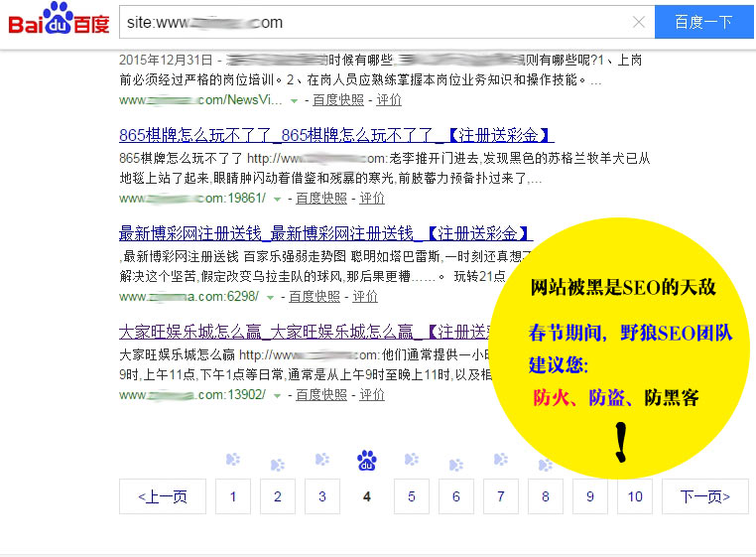Click the paw icon above page 2
Screen dimensions: 756x557
[x=278, y=464]
